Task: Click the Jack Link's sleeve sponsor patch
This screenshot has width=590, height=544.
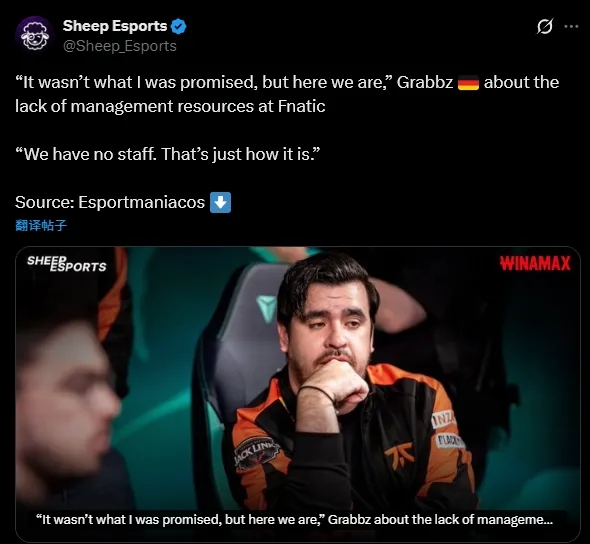Action: pos(256,453)
